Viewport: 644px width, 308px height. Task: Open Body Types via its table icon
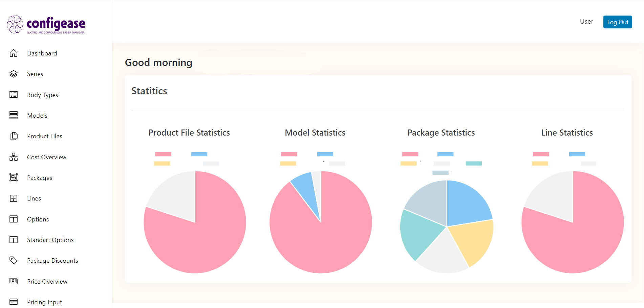pyautogui.click(x=14, y=95)
